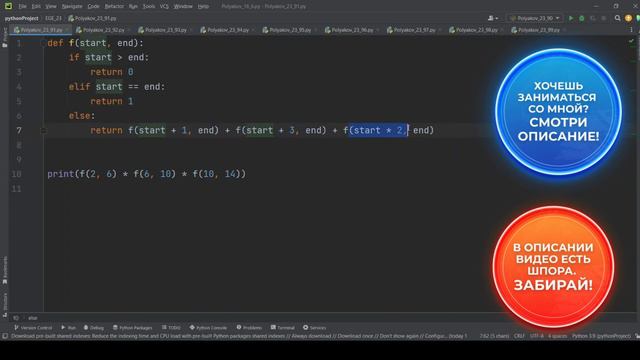Image resolution: width=640 pixels, height=360 pixels.
Task: Select Polyakov_23_91.py breadcrumb
Action: [92, 18]
